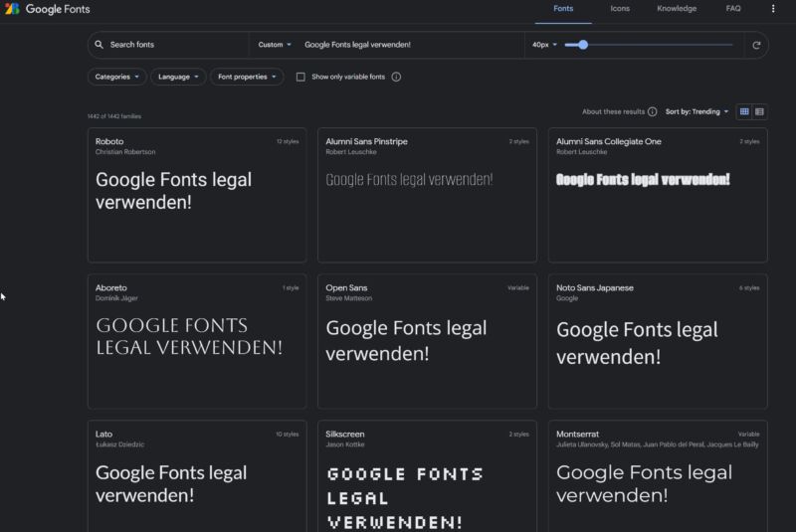Image resolution: width=796 pixels, height=532 pixels.
Task: Open the Knowledge tab
Action: click(x=677, y=9)
